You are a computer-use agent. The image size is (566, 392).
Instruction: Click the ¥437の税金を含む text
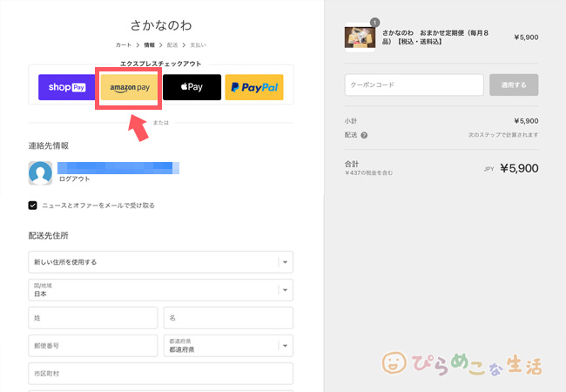coord(368,172)
